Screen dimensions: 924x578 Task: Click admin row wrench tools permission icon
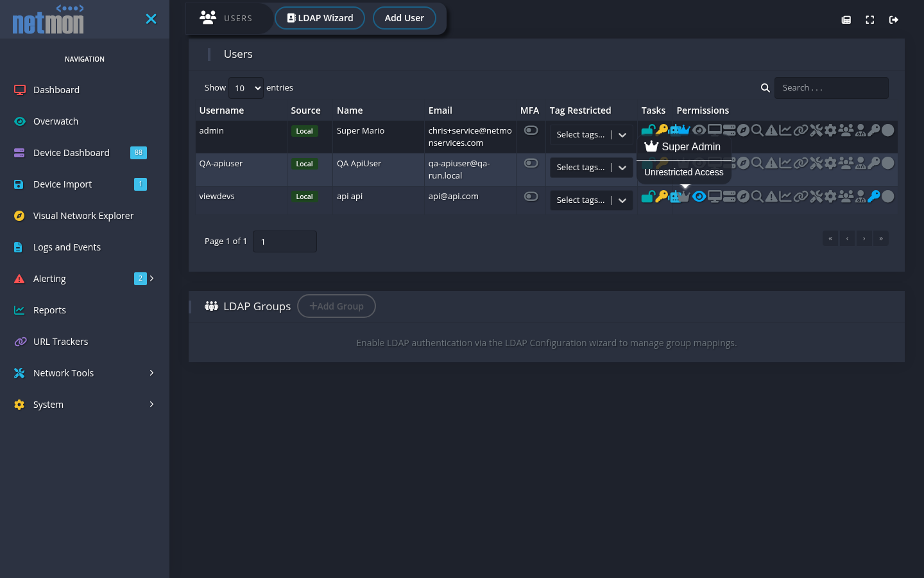pos(816,130)
